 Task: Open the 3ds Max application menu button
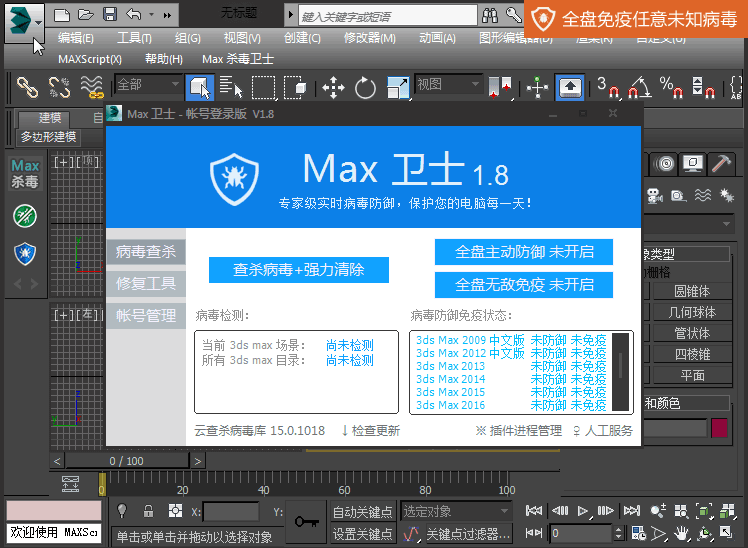(24, 22)
